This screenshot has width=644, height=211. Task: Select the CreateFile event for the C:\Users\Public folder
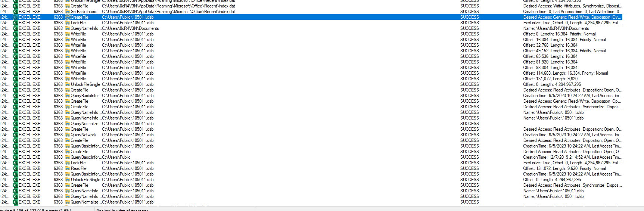pos(80,152)
